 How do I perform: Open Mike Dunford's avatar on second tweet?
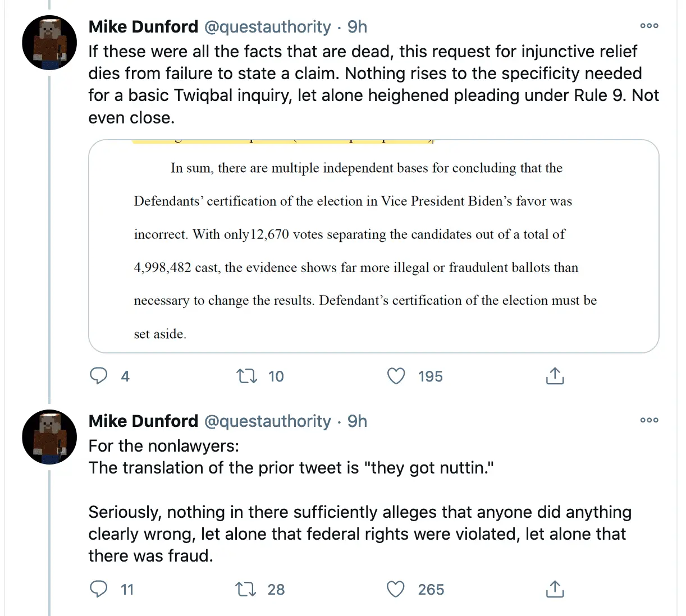[49, 437]
